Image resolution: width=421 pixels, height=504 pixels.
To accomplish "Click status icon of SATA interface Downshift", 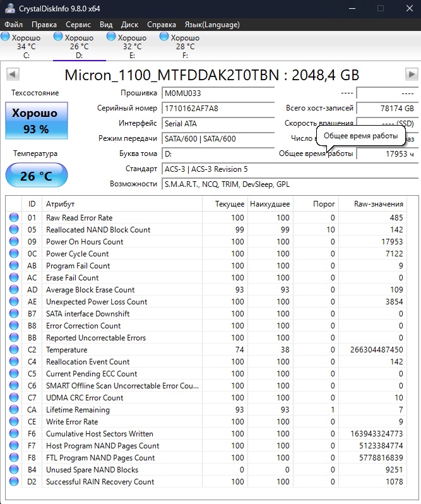I will pos(14,313).
